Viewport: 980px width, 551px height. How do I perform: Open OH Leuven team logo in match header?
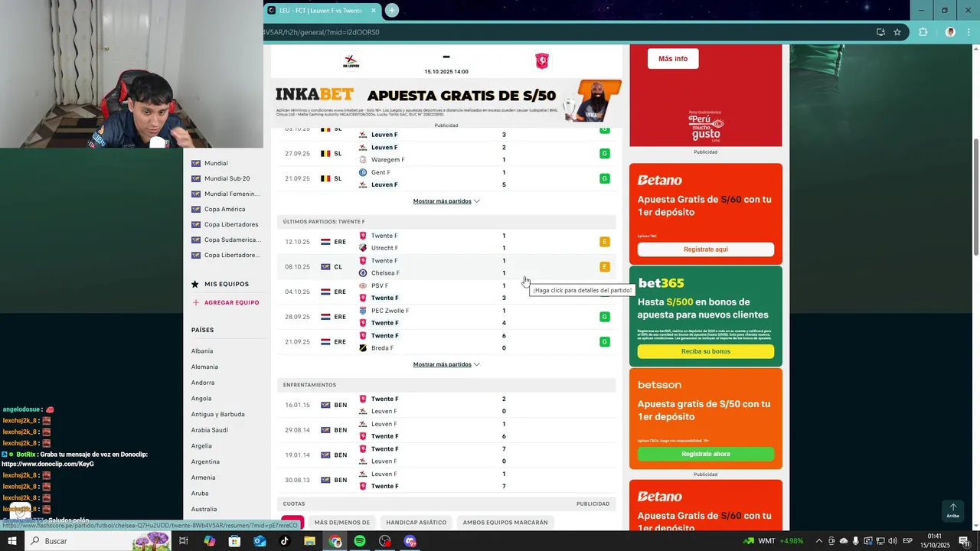(351, 60)
